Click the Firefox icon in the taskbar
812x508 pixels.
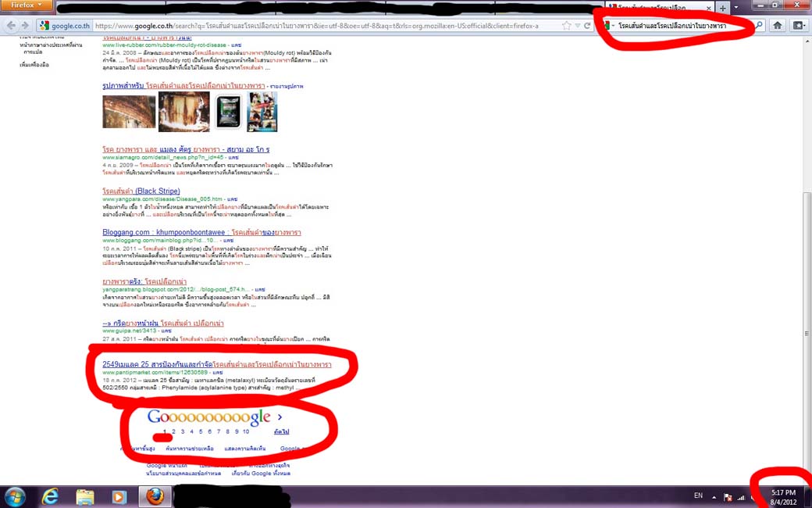[155, 496]
